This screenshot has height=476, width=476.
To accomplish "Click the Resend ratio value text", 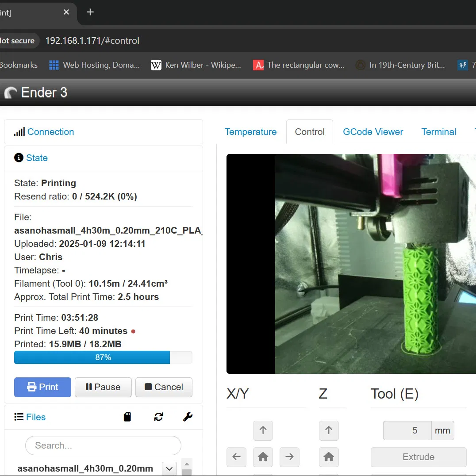I will [x=104, y=196].
